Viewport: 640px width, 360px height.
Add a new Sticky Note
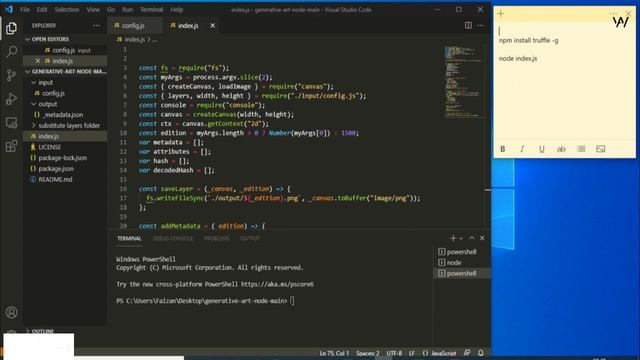(501, 14)
